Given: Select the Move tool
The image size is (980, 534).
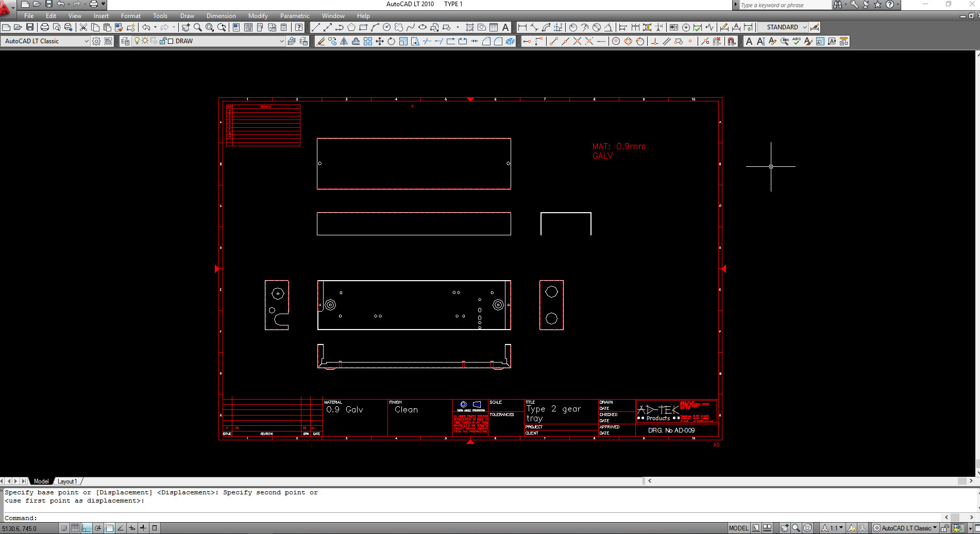Looking at the screenshot, I should tap(380, 41).
